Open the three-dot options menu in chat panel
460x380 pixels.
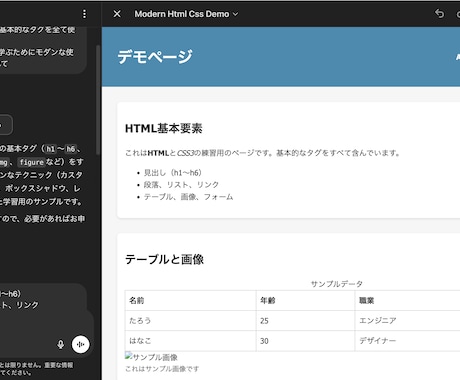pos(84,14)
